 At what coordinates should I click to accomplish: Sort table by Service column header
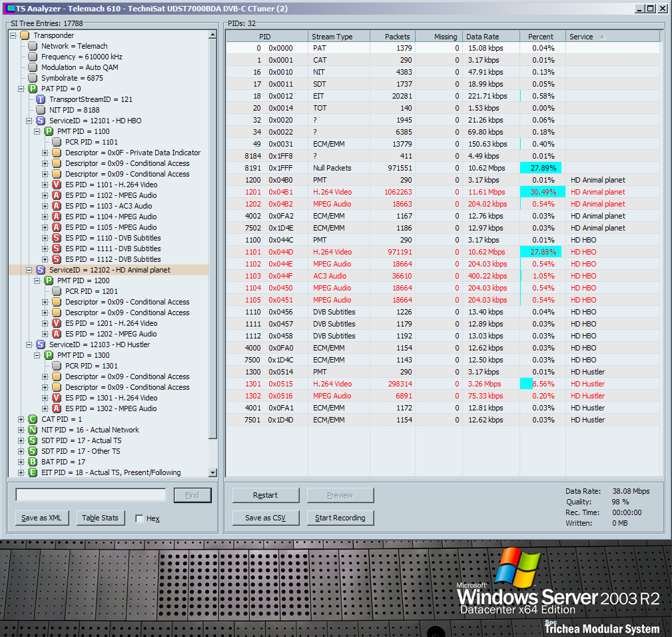613,37
